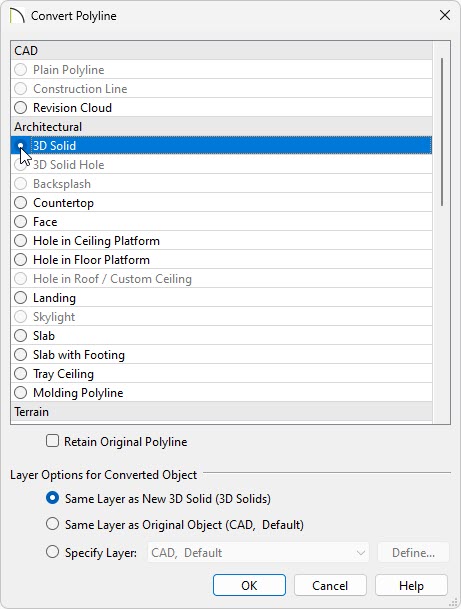The width and height of the screenshot is (461, 609).
Task: Click the Convert Polyline dialog title icon
Action: 17,16
